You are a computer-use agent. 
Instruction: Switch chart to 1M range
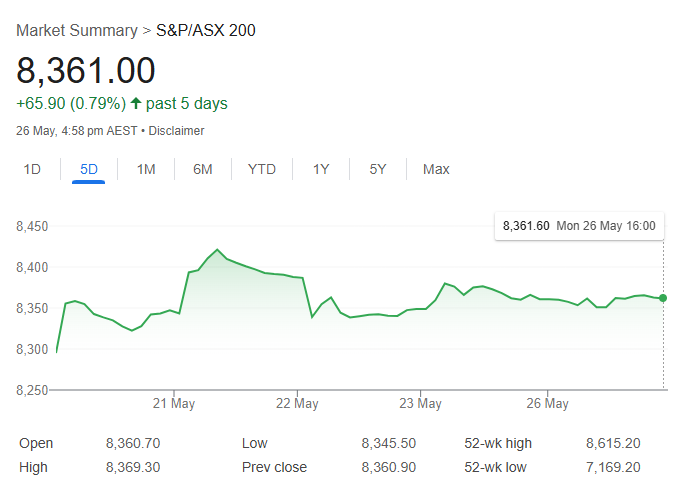[146, 169]
